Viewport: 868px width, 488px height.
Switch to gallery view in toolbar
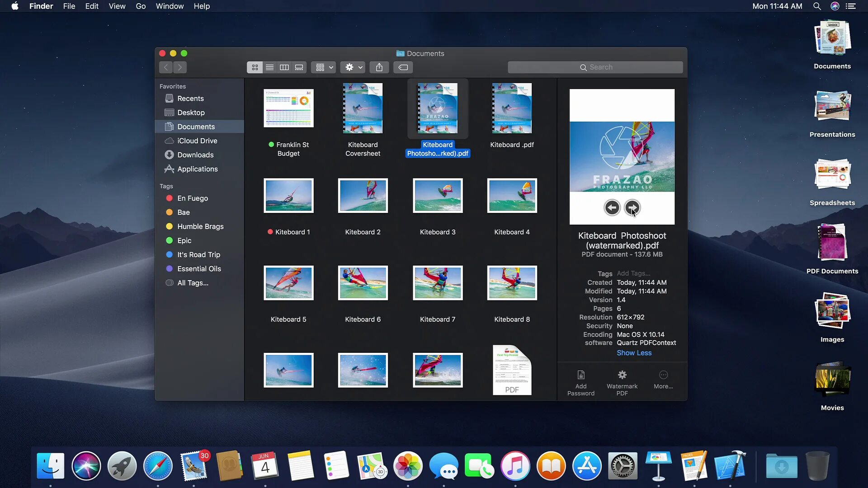(299, 67)
